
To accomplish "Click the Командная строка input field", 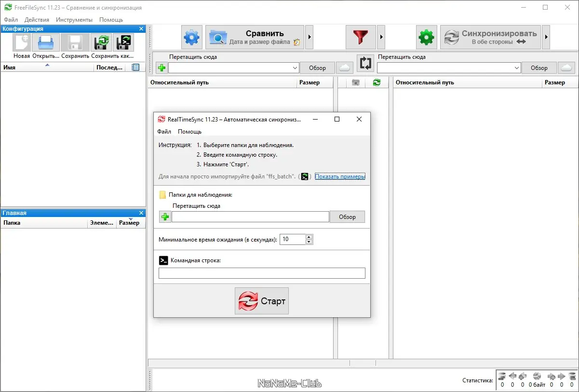I will (262, 273).
